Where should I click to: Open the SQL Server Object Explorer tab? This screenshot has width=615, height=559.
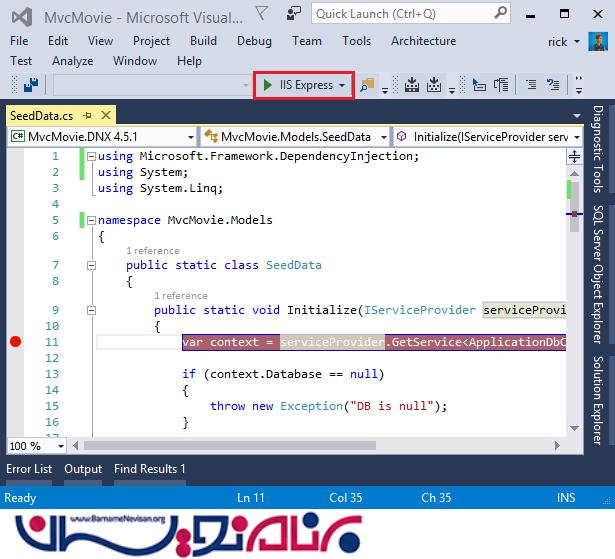point(598,275)
